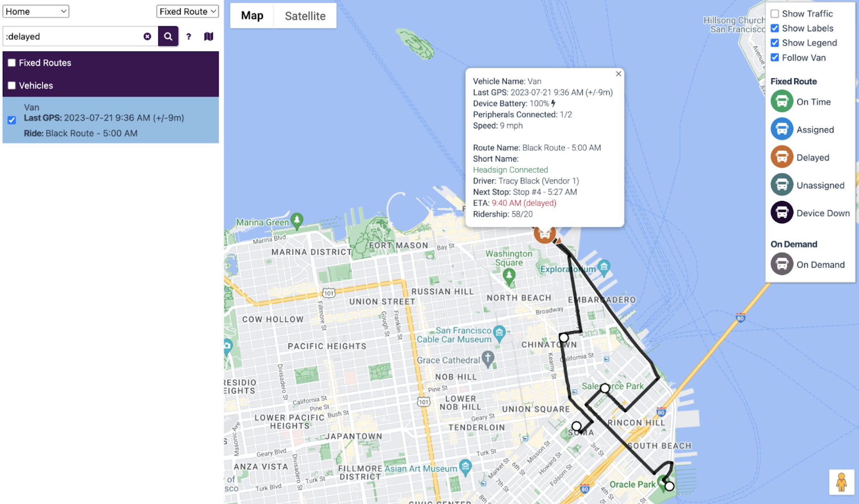This screenshot has height=504, width=859.
Task: Clear the search field using the X icon
Action: click(147, 36)
